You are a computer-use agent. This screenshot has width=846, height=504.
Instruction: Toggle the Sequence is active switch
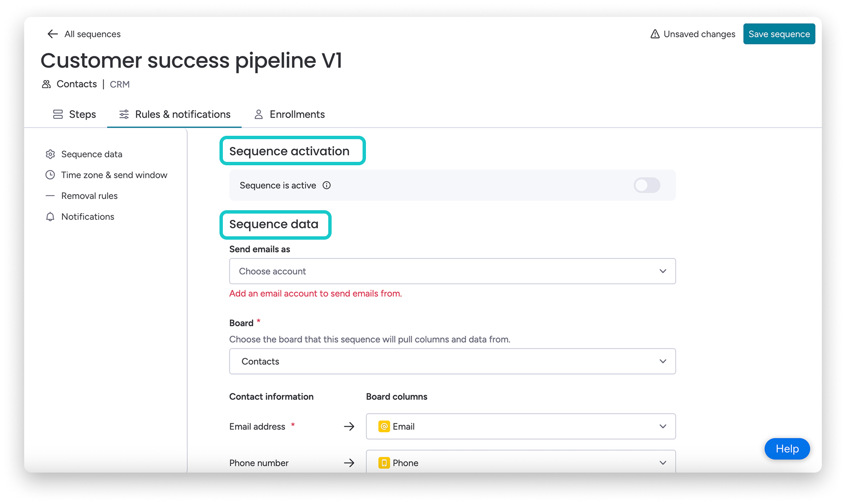tap(647, 185)
